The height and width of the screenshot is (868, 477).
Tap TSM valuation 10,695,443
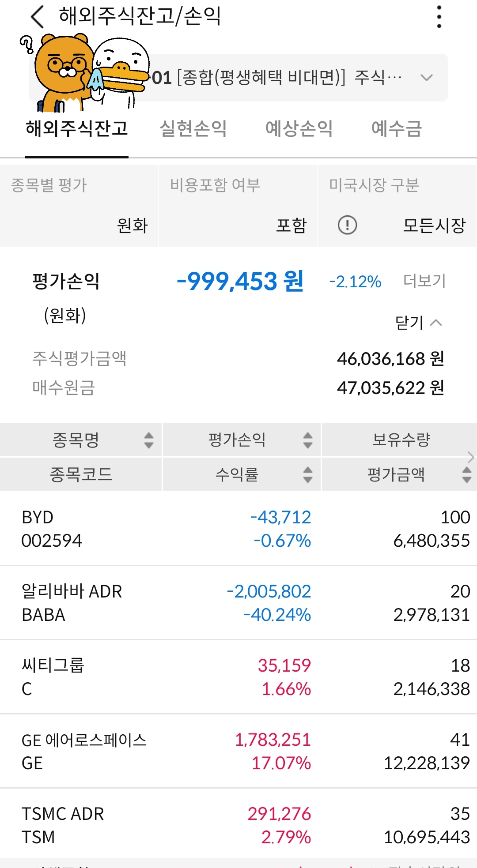(x=427, y=837)
